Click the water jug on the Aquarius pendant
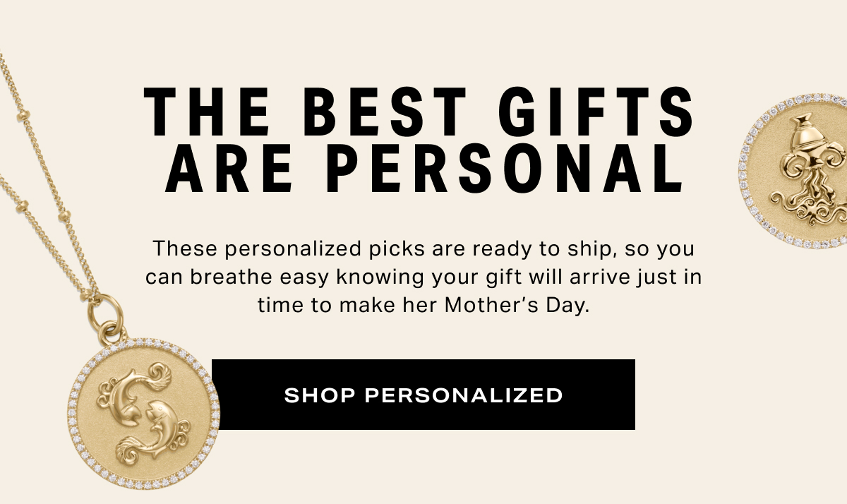The height and width of the screenshot is (504, 847). click(806, 131)
